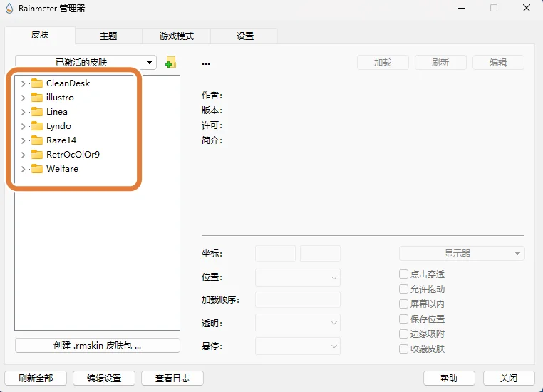This screenshot has width=543, height=392.
Task: Click the 加载顺序 input field
Action: (298, 300)
